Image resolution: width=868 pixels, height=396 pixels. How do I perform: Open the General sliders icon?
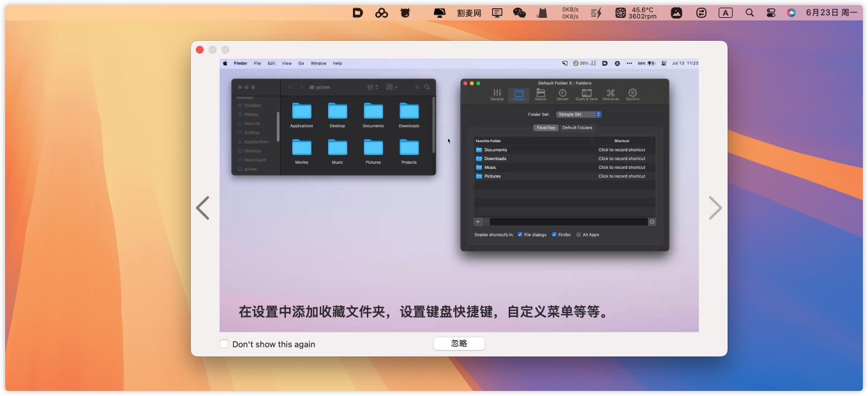[497, 94]
